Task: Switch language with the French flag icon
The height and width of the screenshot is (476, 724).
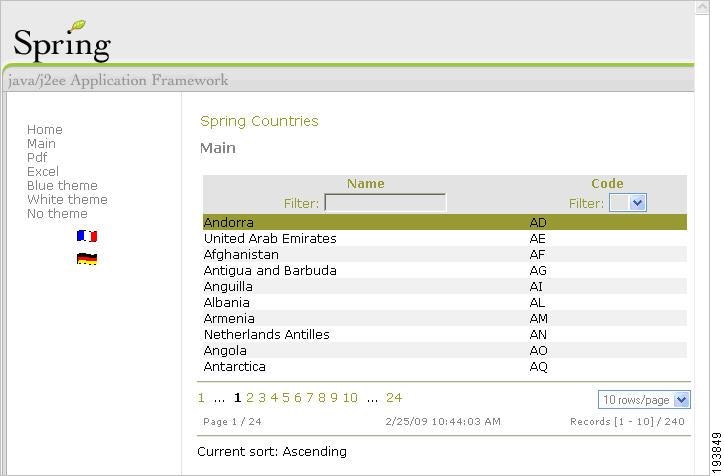Action: point(87,236)
